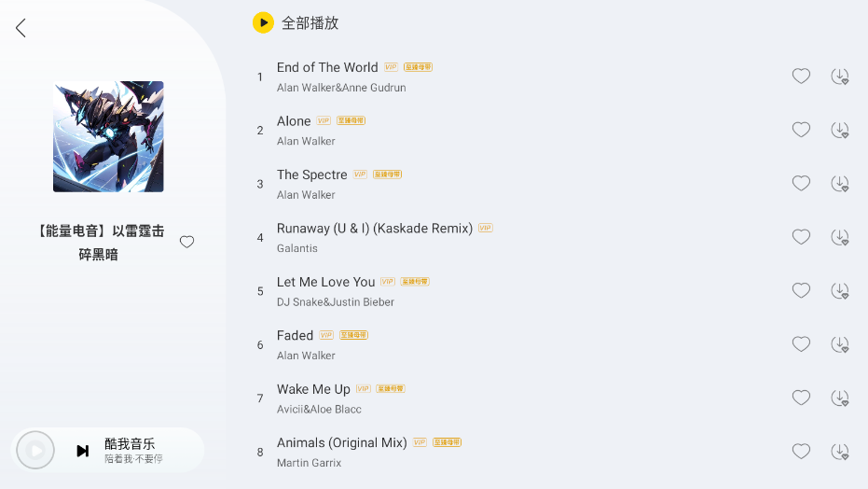Skip to next track in mini player
868x489 pixels.
point(83,451)
